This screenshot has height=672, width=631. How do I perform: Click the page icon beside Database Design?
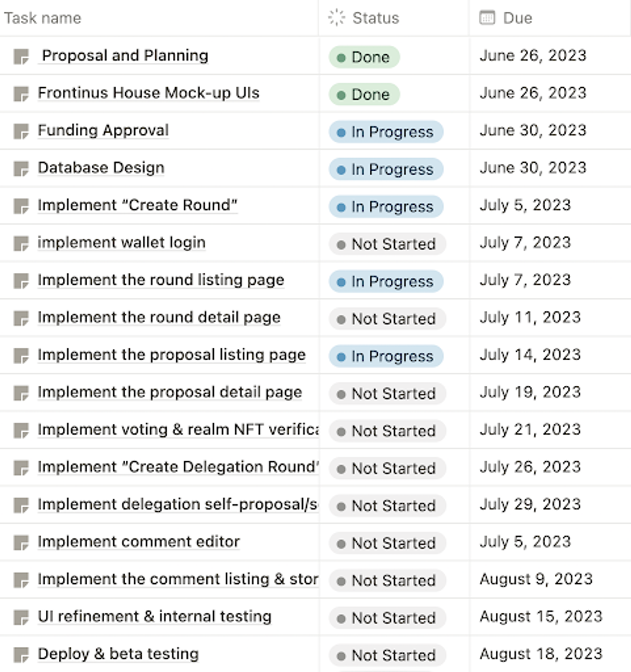pyautogui.click(x=21, y=169)
